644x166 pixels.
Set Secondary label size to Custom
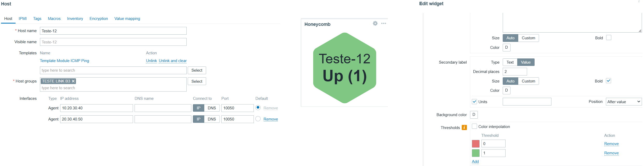[x=528, y=81]
